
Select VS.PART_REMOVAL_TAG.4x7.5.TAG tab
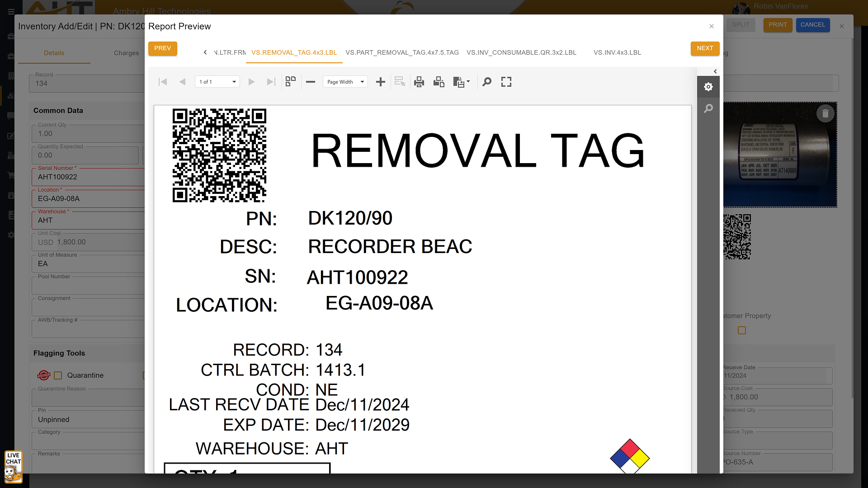click(x=402, y=52)
